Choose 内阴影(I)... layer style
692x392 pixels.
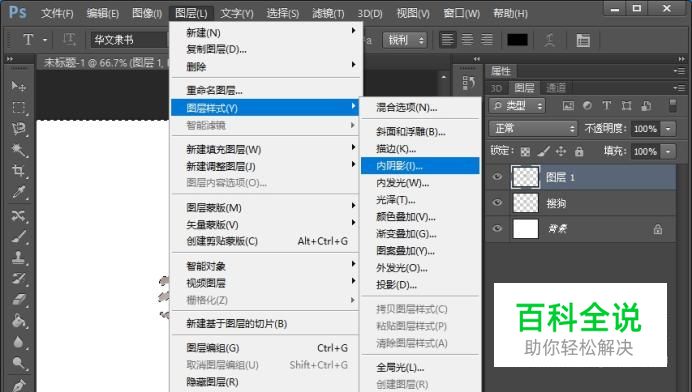(x=420, y=166)
